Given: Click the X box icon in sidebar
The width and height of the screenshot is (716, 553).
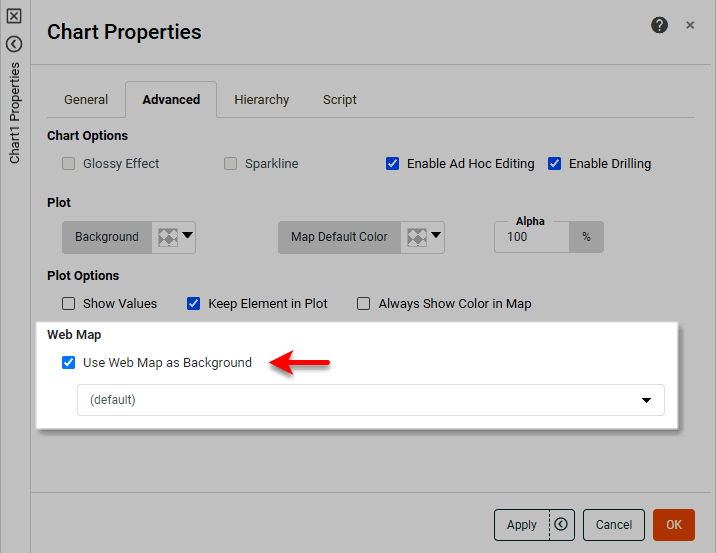Looking at the screenshot, I should pos(14,16).
